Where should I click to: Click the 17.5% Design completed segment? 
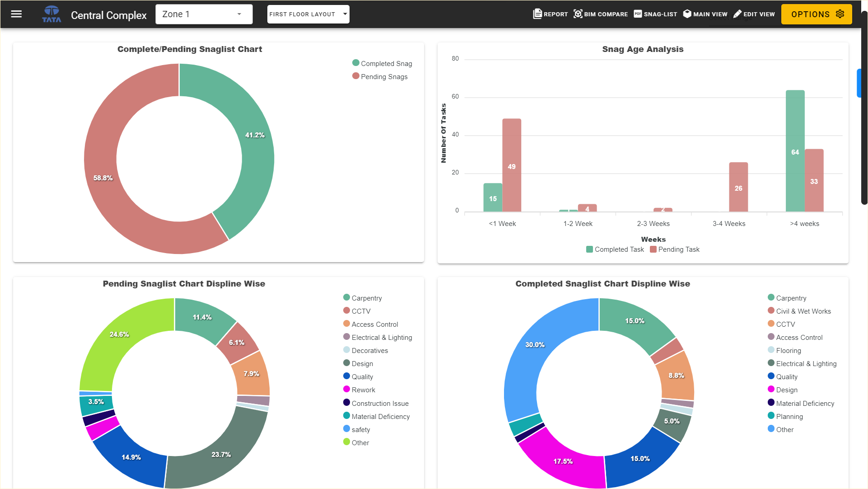(563, 462)
